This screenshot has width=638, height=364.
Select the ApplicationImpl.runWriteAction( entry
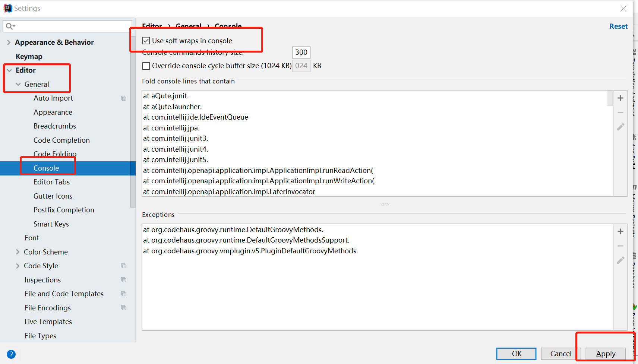pyautogui.click(x=259, y=181)
